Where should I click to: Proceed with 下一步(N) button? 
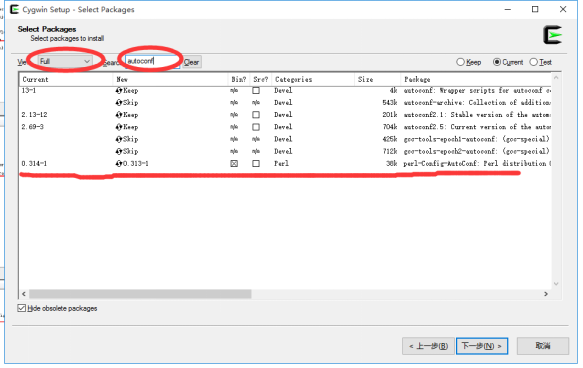[x=482, y=346]
